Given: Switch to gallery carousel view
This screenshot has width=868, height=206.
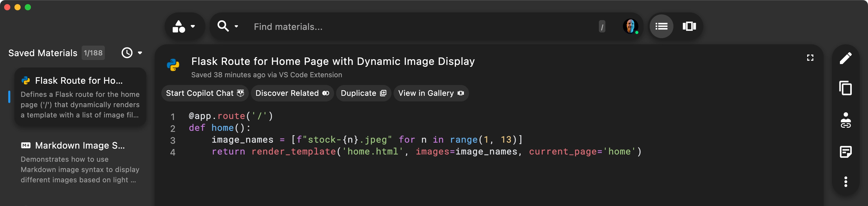Looking at the screenshot, I should click(689, 26).
